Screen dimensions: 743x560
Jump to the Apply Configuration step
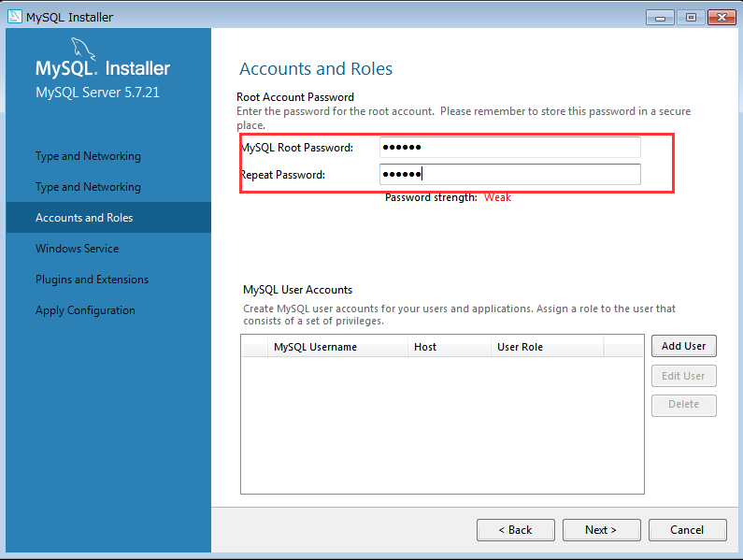coord(85,310)
